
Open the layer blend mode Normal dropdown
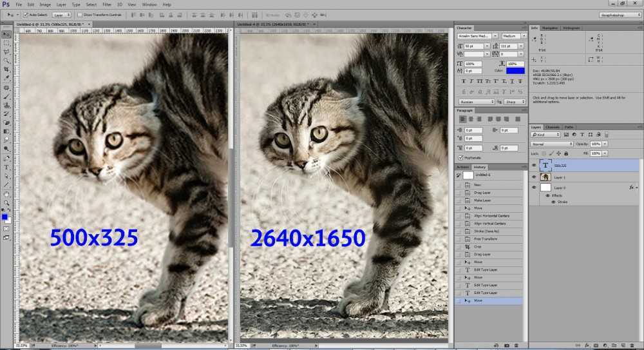552,144
